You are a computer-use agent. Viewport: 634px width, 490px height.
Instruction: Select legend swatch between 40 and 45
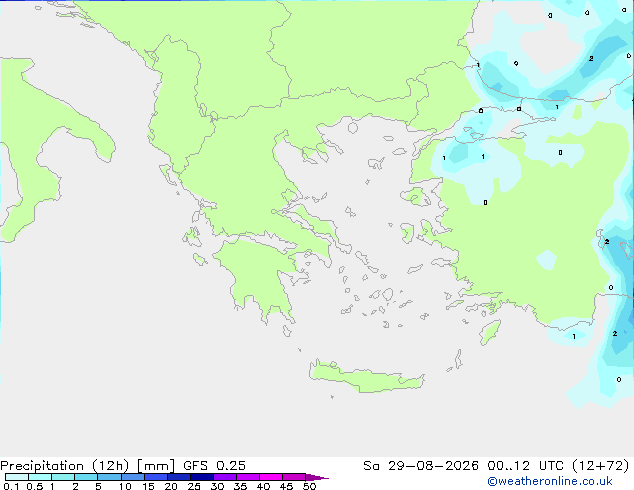coord(271,477)
